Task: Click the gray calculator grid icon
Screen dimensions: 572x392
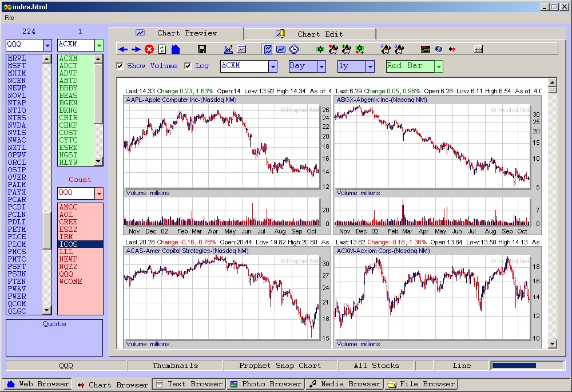Action: click(478, 49)
